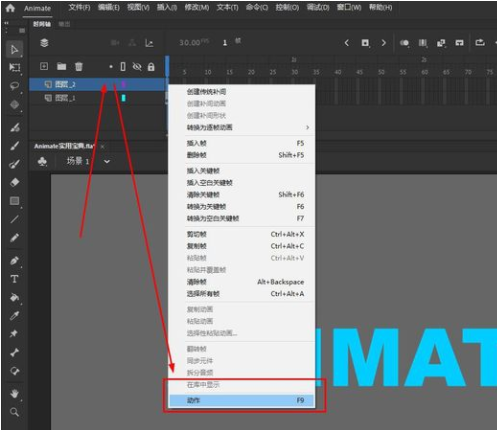Choose 复制帧 in context menu
Screen dimensions: 497x430
click(x=242, y=246)
